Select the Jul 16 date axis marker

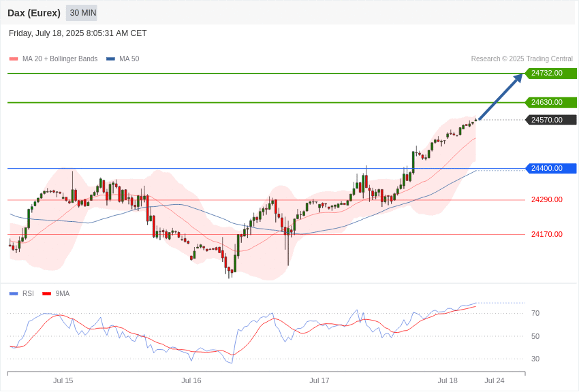[191, 380]
